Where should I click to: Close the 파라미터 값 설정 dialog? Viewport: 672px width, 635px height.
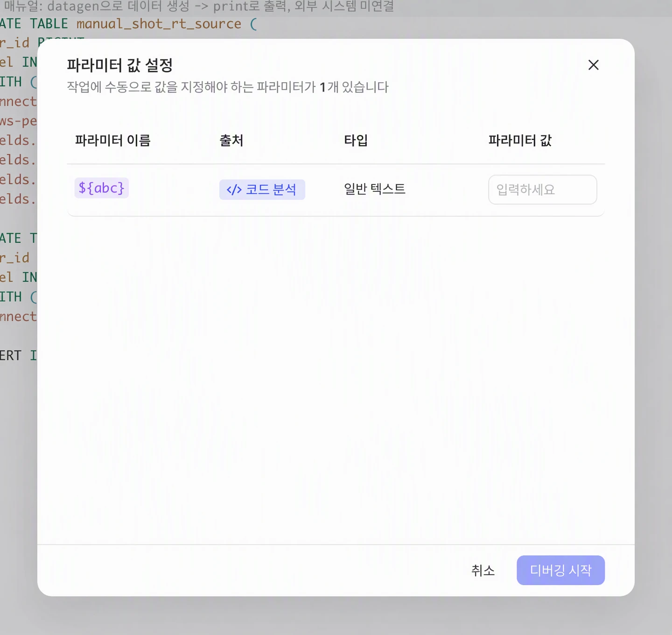[593, 65]
